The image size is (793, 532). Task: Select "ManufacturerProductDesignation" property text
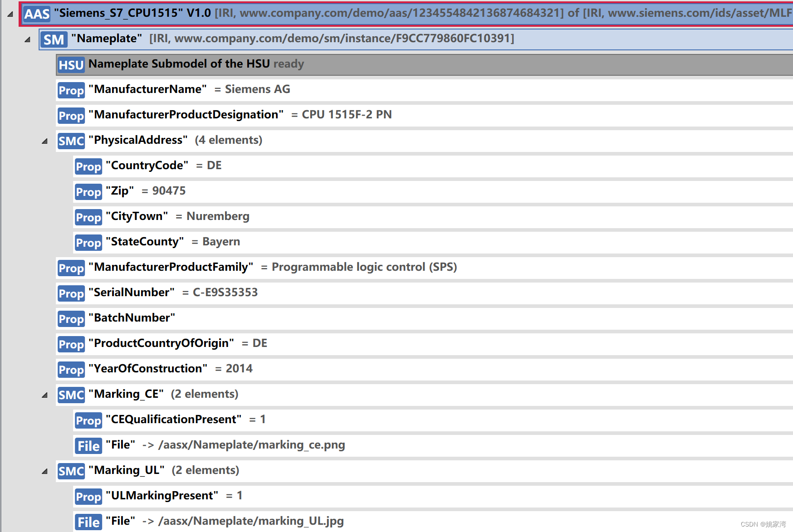pos(240,115)
